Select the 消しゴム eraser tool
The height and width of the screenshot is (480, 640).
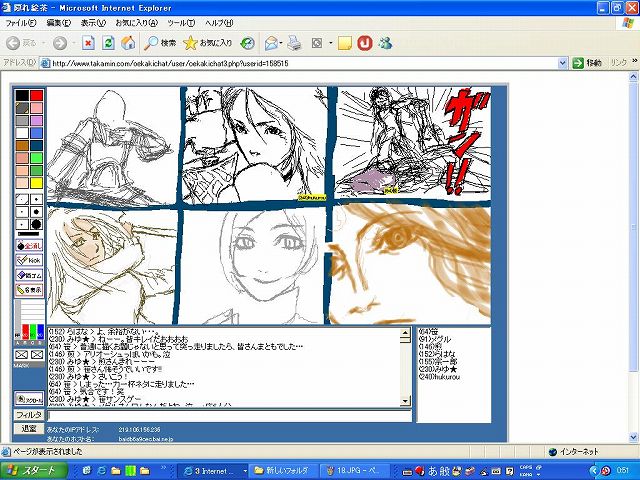click(x=29, y=275)
